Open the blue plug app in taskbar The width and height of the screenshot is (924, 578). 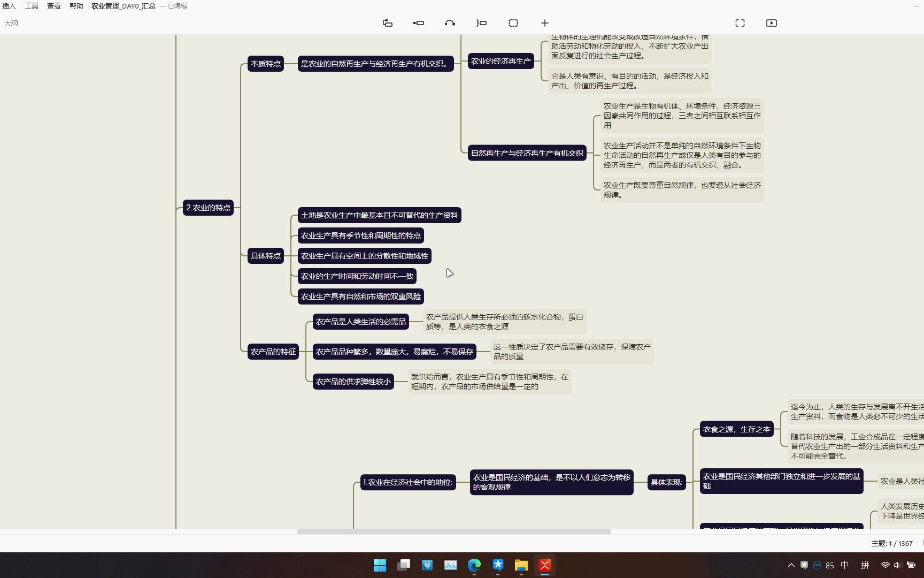[427, 565]
